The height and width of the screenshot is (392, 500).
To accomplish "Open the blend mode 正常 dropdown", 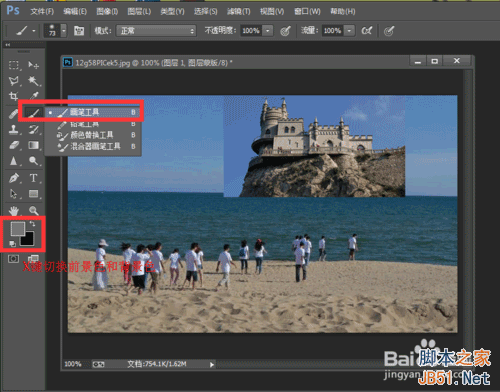I will coord(156,31).
